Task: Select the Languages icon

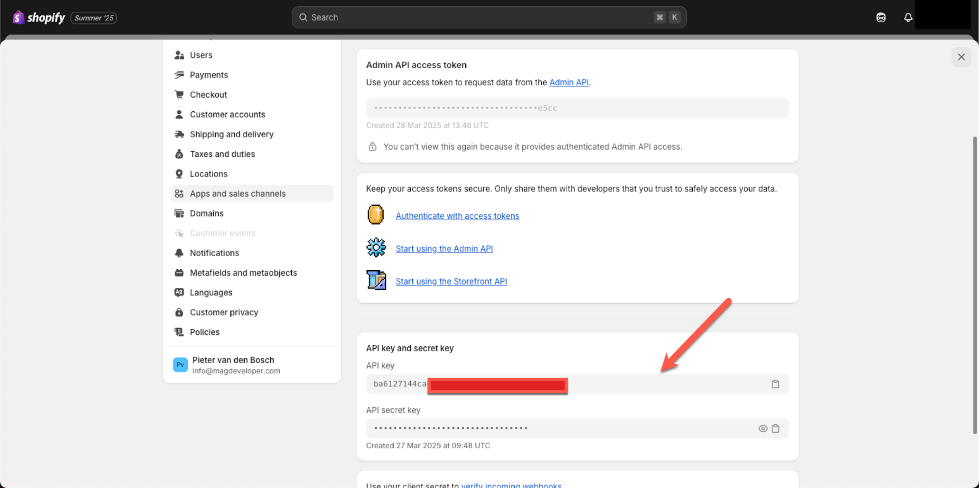Action: 179,292
